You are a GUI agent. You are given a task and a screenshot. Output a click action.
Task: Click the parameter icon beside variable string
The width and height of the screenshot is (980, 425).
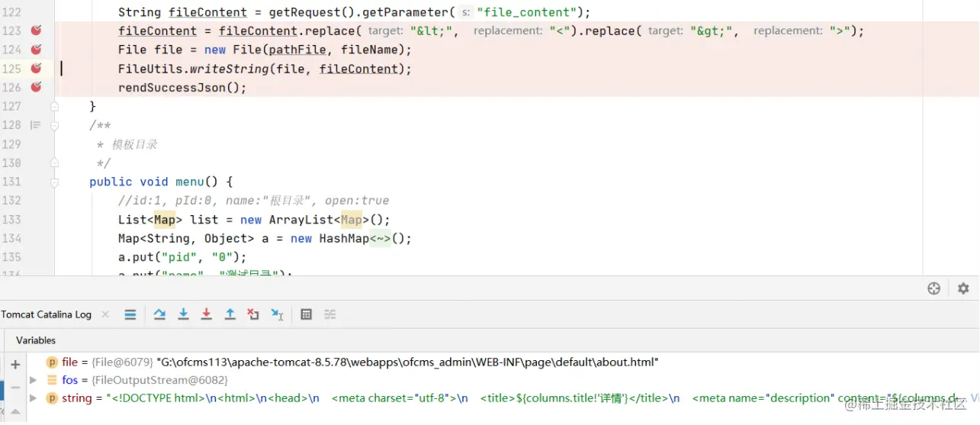tap(52, 398)
